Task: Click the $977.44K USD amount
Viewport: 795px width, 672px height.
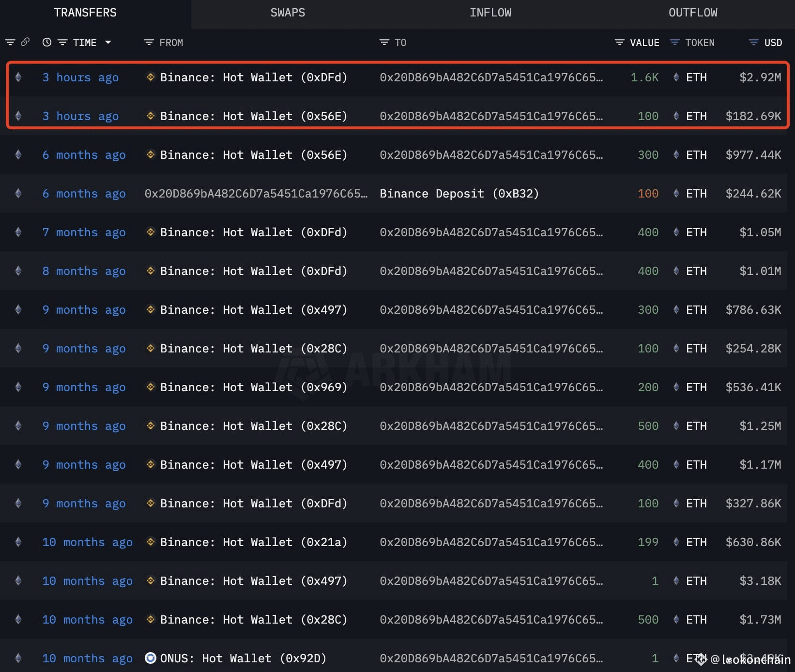Action: (x=753, y=155)
